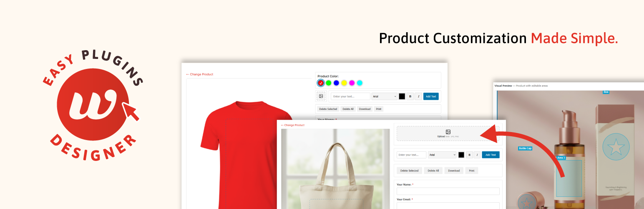
Task: Click Download button in t-shirt window
Action: (365, 109)
